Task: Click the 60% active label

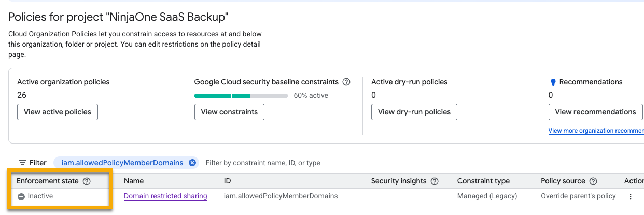Action: click(311, 95)
